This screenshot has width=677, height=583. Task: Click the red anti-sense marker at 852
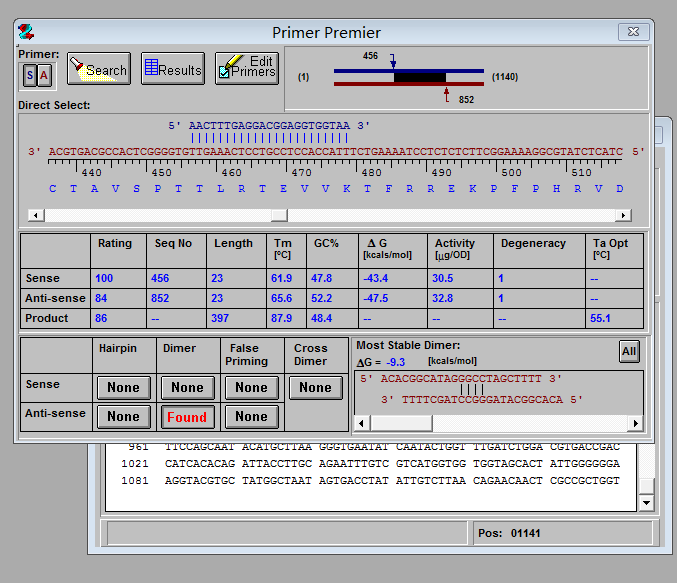point(446,94)
